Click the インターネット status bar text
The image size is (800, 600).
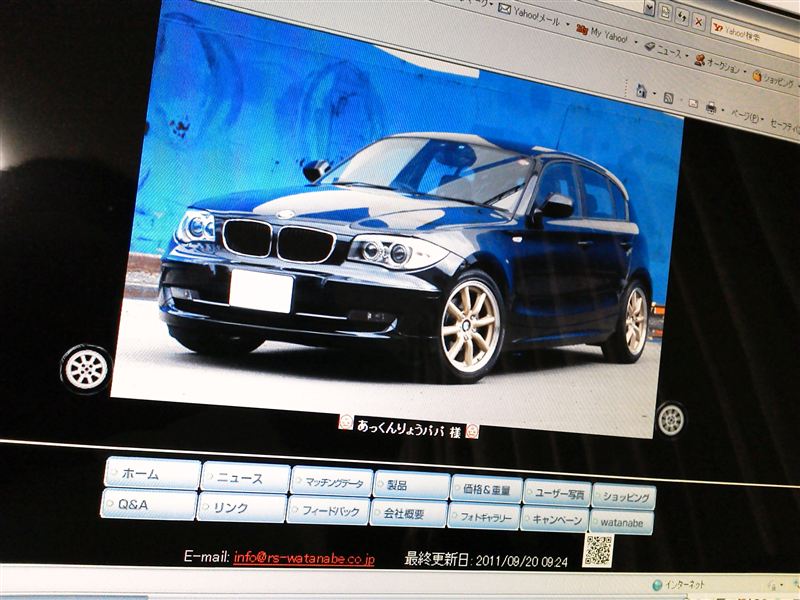[x=685, y=585]
